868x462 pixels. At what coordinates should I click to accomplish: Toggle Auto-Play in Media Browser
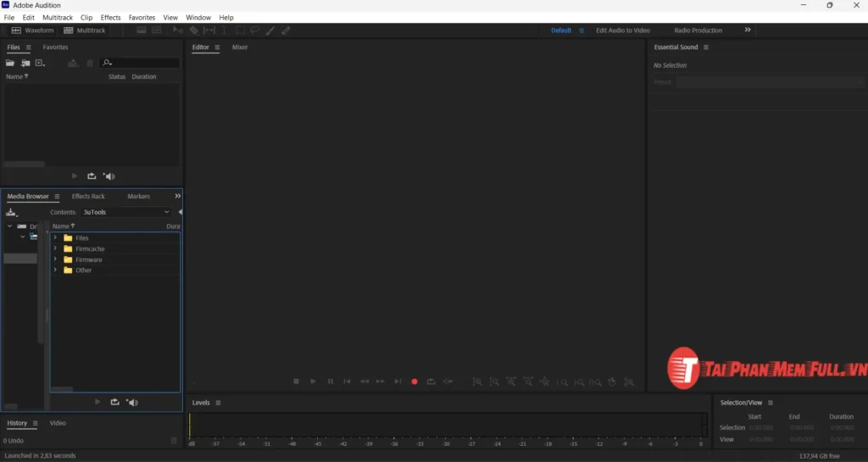[131, 403]
